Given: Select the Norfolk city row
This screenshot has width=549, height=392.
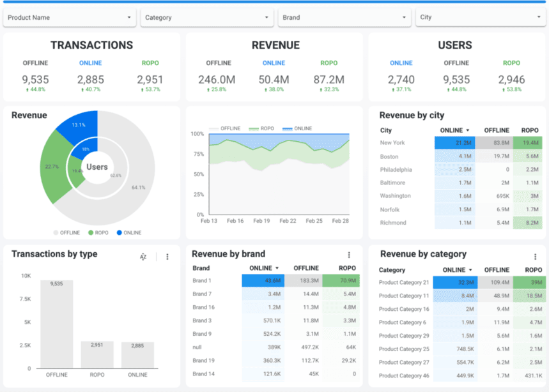Looking at the screenshot, I should (460, 209).
